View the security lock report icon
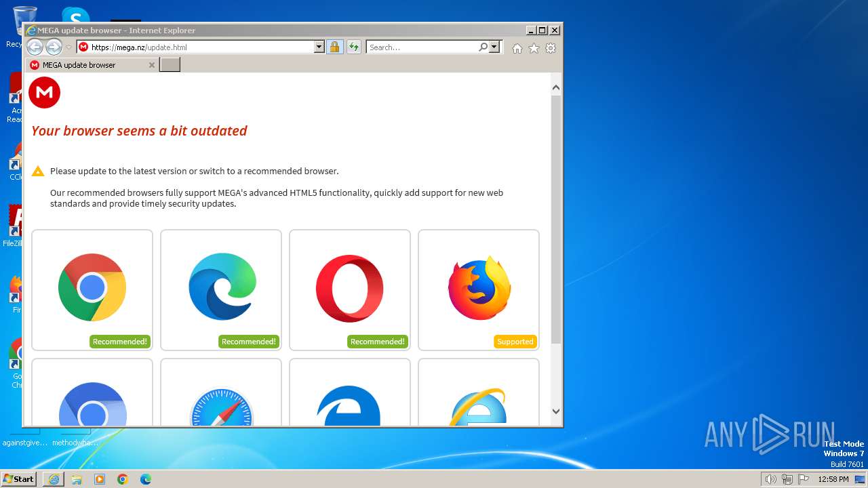Screen dimensions: 868x488 click(334, 47)
